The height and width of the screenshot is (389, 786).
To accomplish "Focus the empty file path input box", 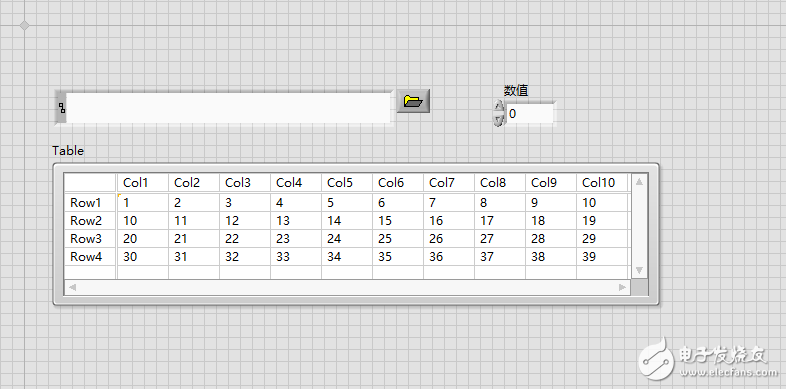I will (228, 107).
